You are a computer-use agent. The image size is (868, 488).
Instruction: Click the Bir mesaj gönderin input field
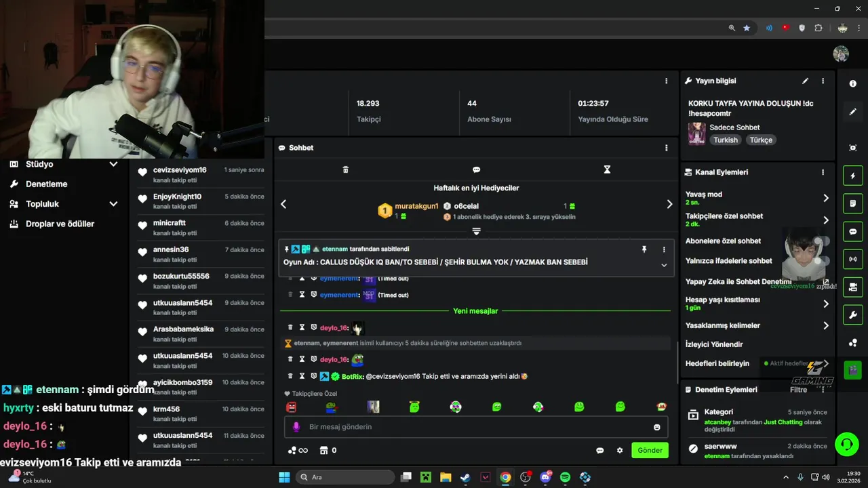pyautogui.click(x=476, y=427)
